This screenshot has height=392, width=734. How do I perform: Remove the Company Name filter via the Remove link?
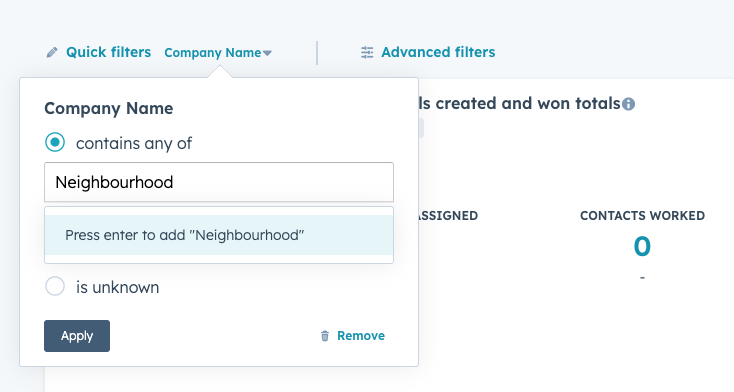360,336
